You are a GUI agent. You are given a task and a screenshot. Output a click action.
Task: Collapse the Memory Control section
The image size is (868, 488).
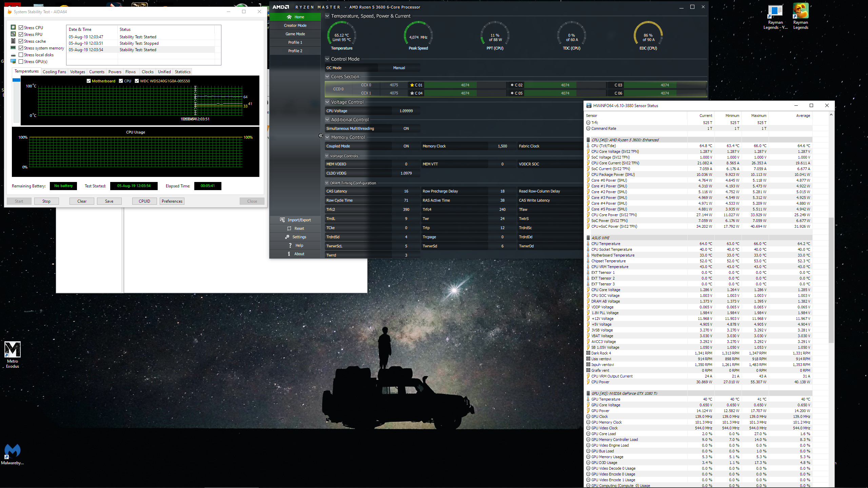click(327, 137)
